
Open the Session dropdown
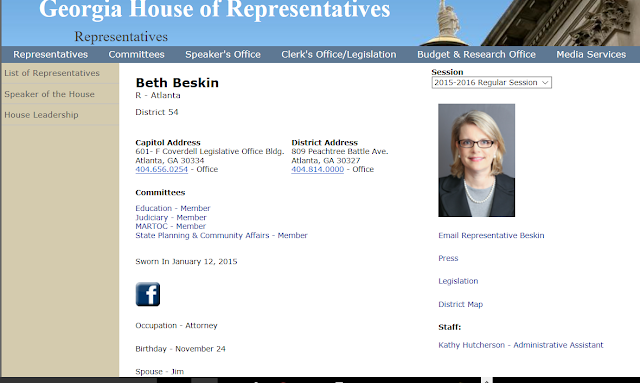[491, 82]
